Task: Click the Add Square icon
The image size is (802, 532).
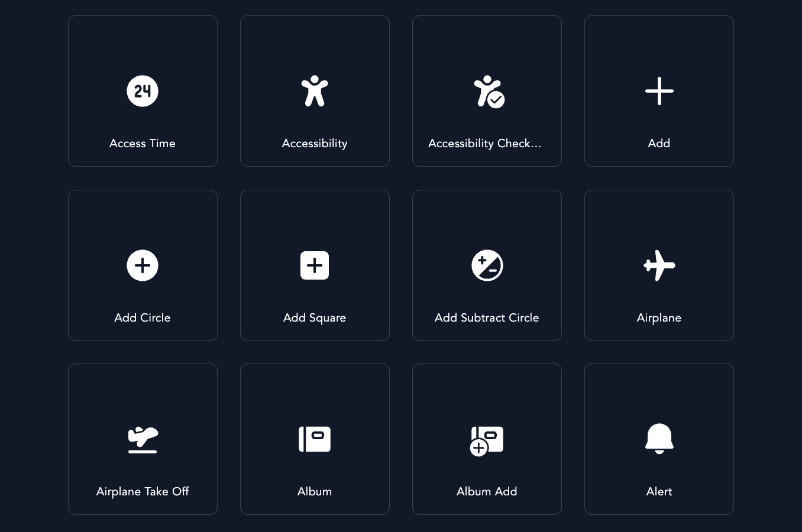Action: [x=315, y=265]
